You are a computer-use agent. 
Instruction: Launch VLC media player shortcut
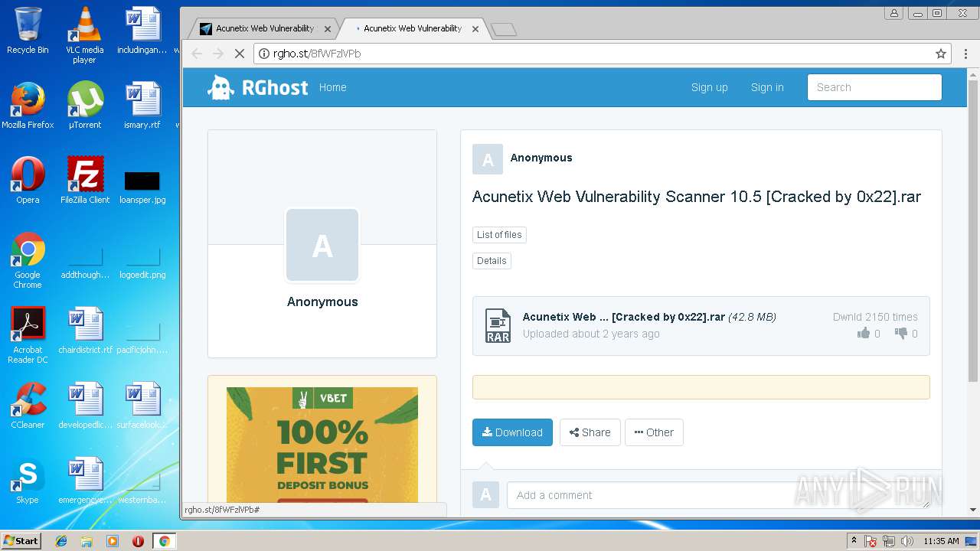(84, 34)
